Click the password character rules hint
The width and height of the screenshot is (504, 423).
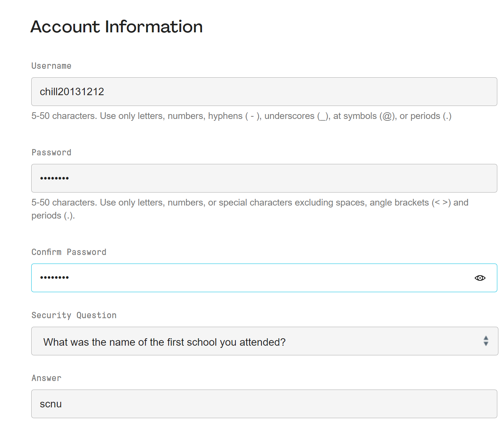250,203
